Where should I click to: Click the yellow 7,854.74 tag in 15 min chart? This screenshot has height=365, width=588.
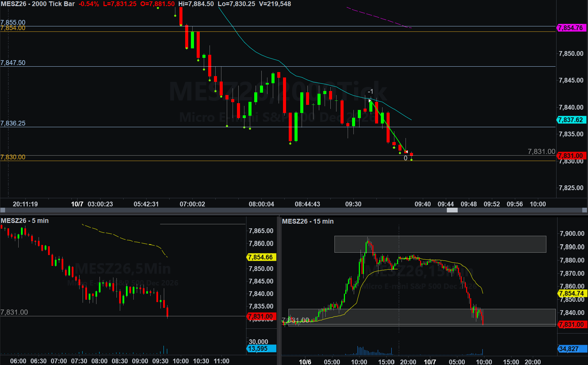pos(572,293)
